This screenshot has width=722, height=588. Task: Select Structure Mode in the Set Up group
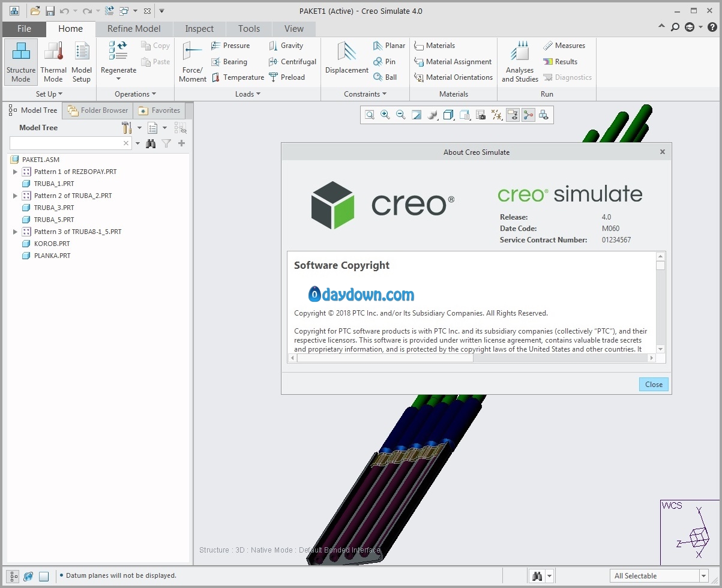(x=21, y=62)
